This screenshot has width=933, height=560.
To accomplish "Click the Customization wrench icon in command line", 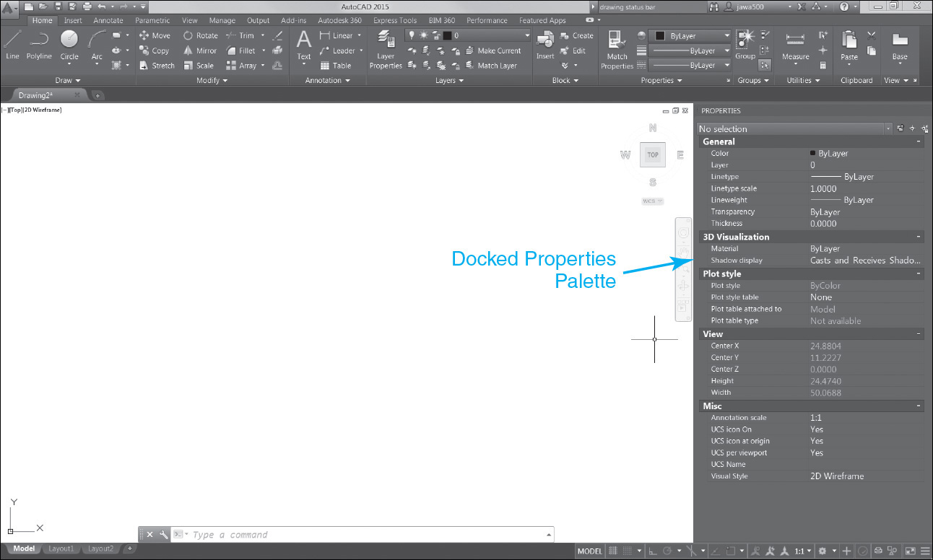I will point(164,535).
